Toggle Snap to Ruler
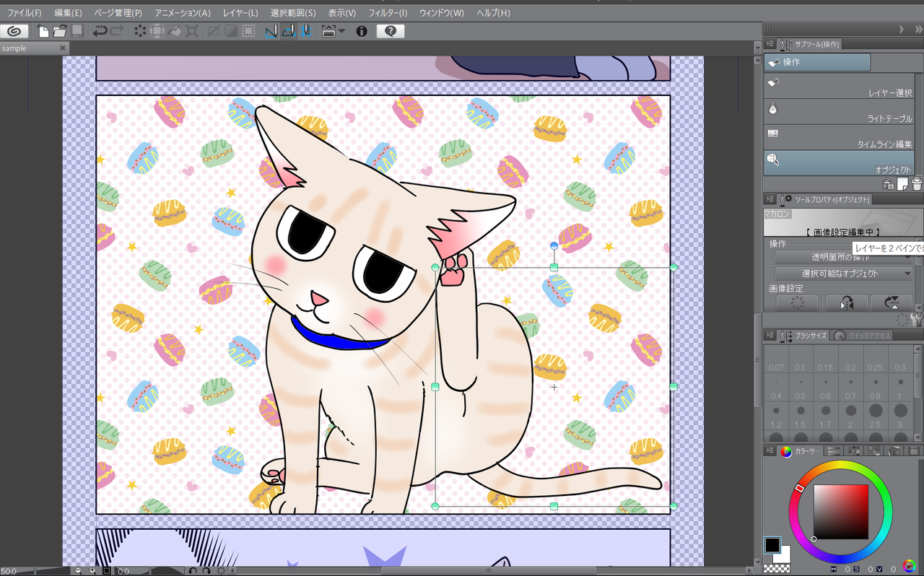924x576 pixels. (271, 31)
